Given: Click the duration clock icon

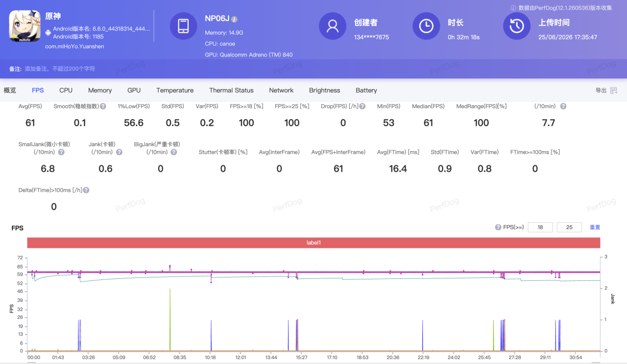Looking at the screenshot, I should [x=426, y=26].
